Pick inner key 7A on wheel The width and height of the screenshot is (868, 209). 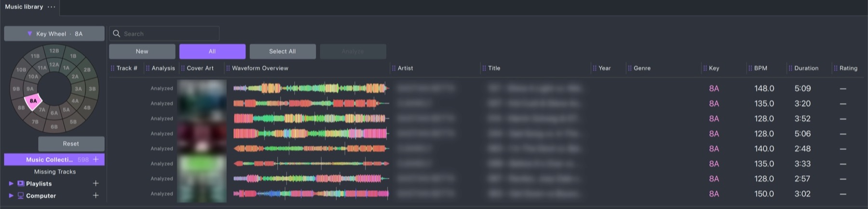[42, 110]
